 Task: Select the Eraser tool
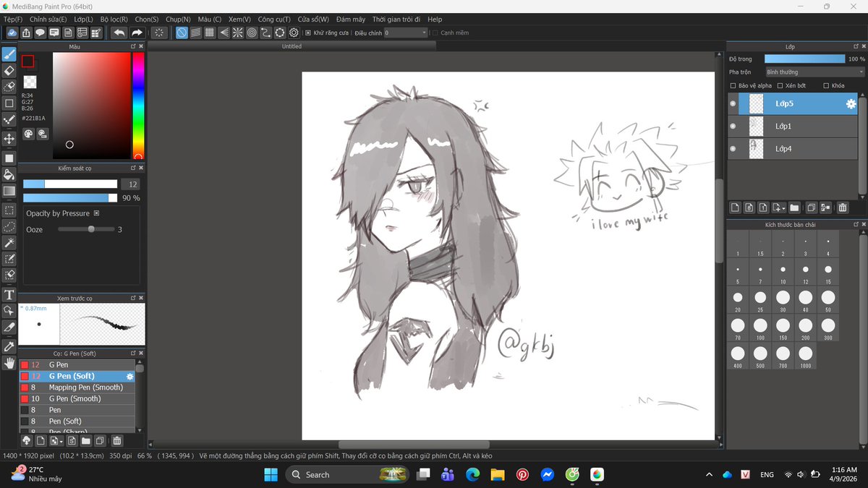point(9,70)
